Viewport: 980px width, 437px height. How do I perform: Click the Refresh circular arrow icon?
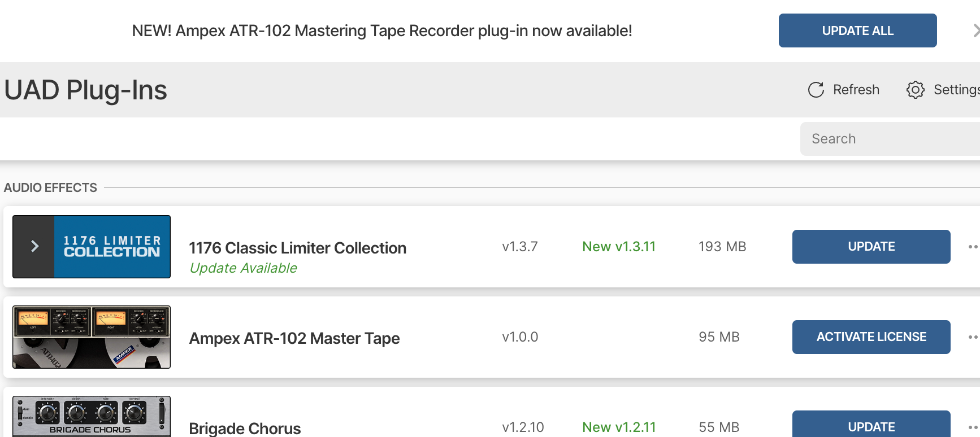click(x=816, y=90)
